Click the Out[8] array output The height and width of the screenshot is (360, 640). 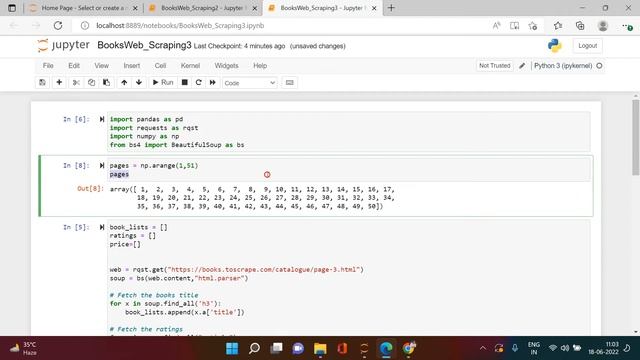pos(252,198)
